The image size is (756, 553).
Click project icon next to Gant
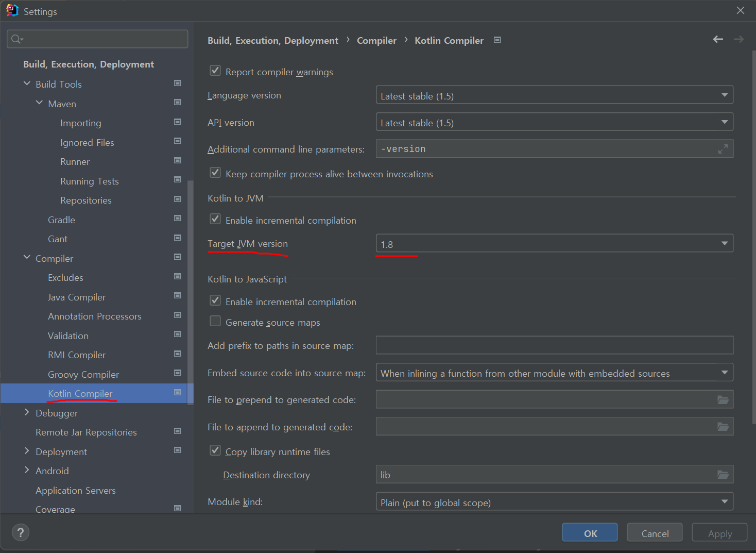click(x=178, y=238)
